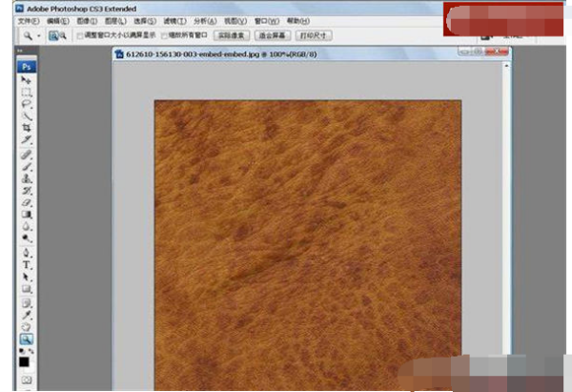
Task: Open the 视图(V) menu
Action: tap(235, 21)
